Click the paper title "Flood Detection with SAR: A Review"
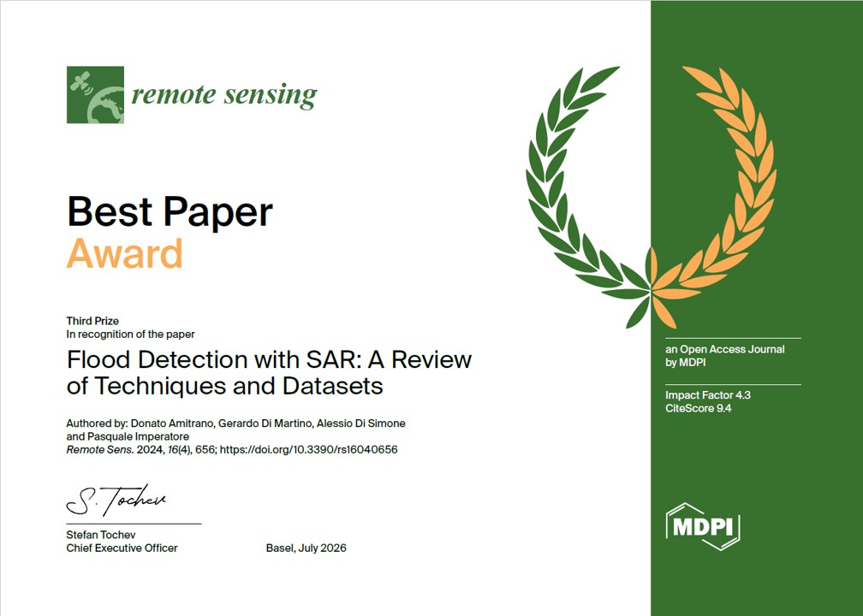 (269, 359)
